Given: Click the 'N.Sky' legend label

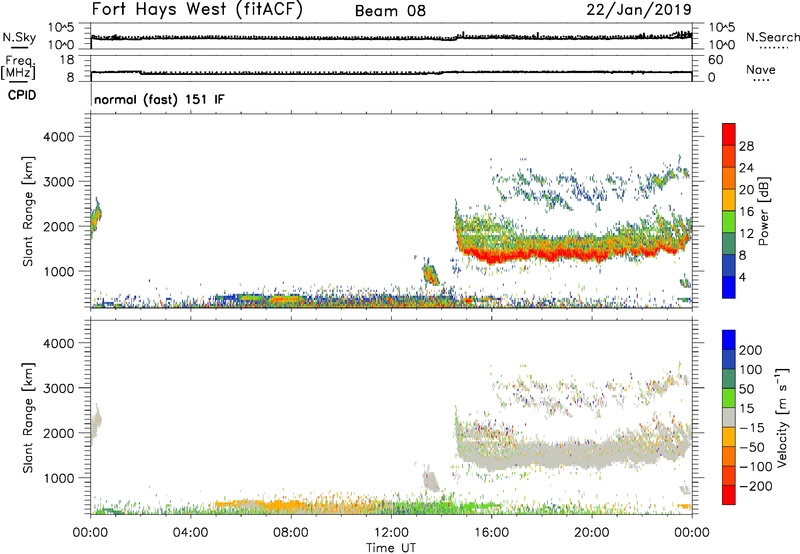Looking at the screenshot, I should (19, 37).
